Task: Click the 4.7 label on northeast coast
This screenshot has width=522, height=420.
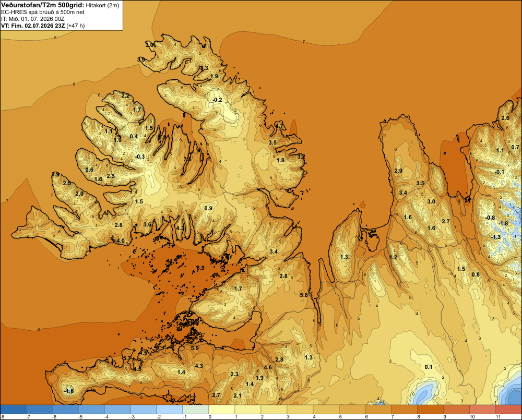Action: 279,126
